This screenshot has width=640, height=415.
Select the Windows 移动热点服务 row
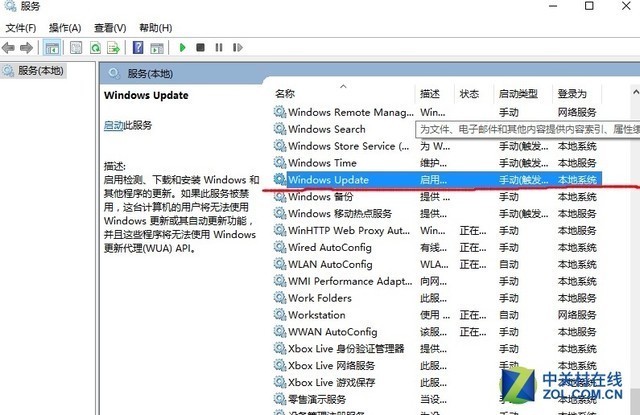[437, 213]
